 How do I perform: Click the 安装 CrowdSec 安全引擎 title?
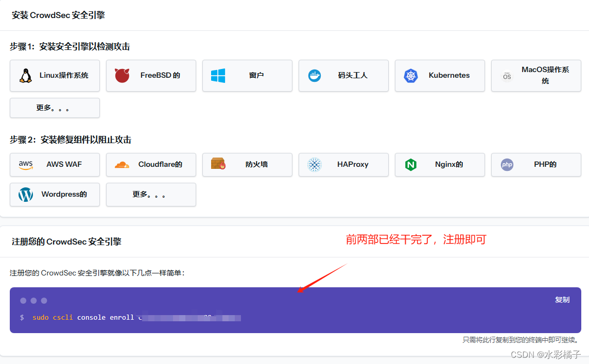coord(58,15)
